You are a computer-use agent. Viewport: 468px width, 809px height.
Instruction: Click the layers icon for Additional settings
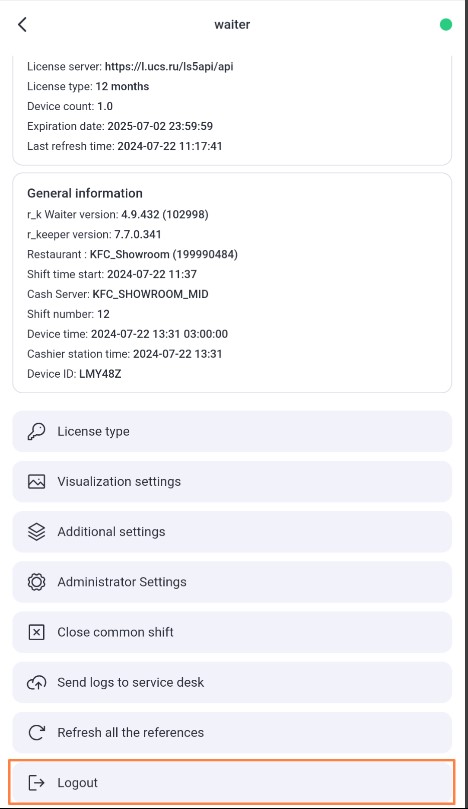pyautogui.click(x=36, y=531)
